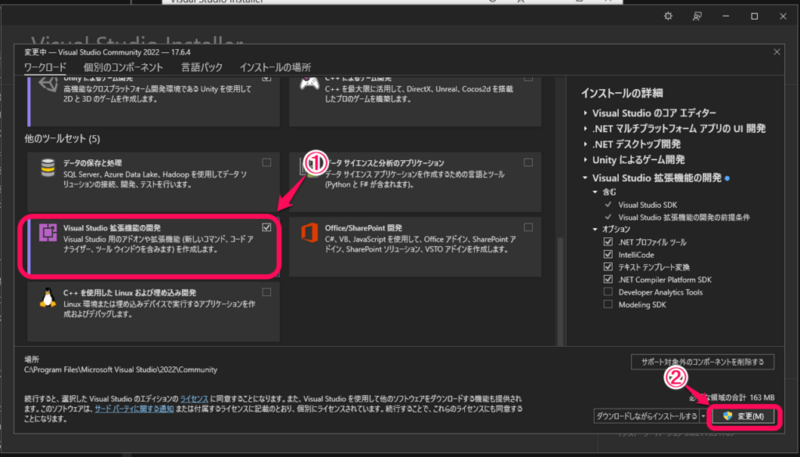The width and height of the screenshot is (800, 457).
Task: Click the Office icon of Office/SharePoint 開発
Action: click(309, 233)
